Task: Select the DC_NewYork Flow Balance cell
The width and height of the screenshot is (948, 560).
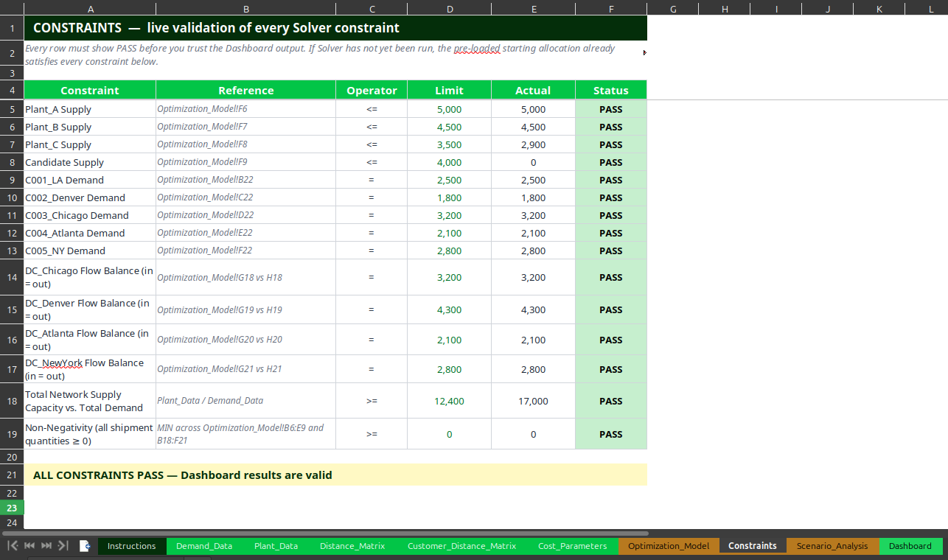Action: [90, 369]
